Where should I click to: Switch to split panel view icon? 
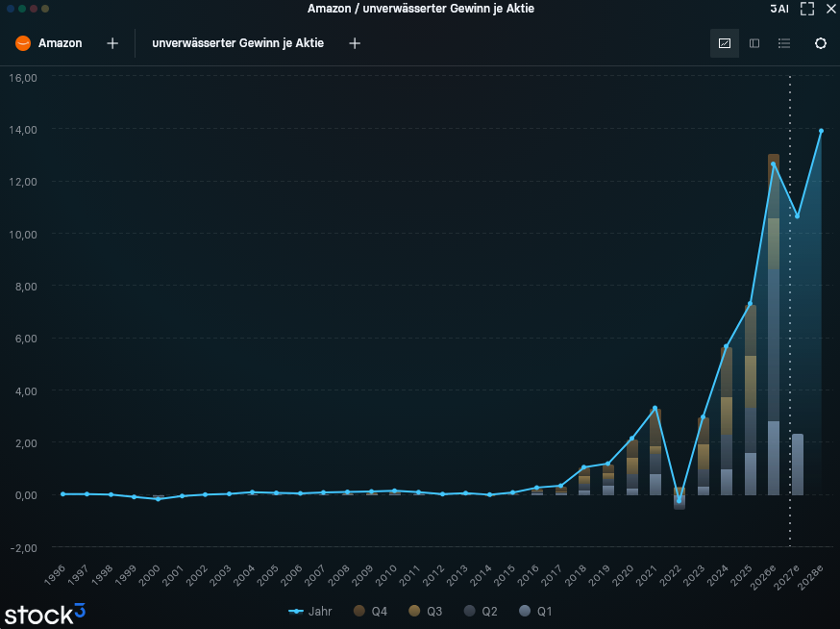tap(754, 43)
